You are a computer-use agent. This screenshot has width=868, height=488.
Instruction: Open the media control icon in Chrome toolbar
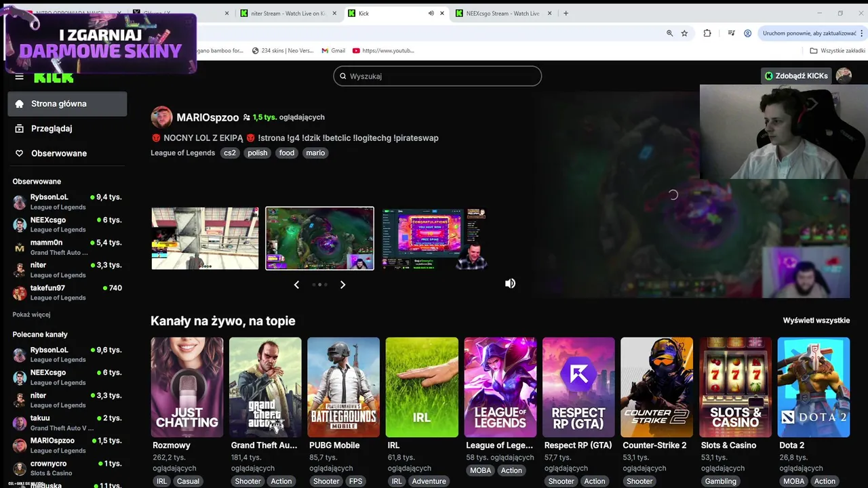tap(731, 33)
